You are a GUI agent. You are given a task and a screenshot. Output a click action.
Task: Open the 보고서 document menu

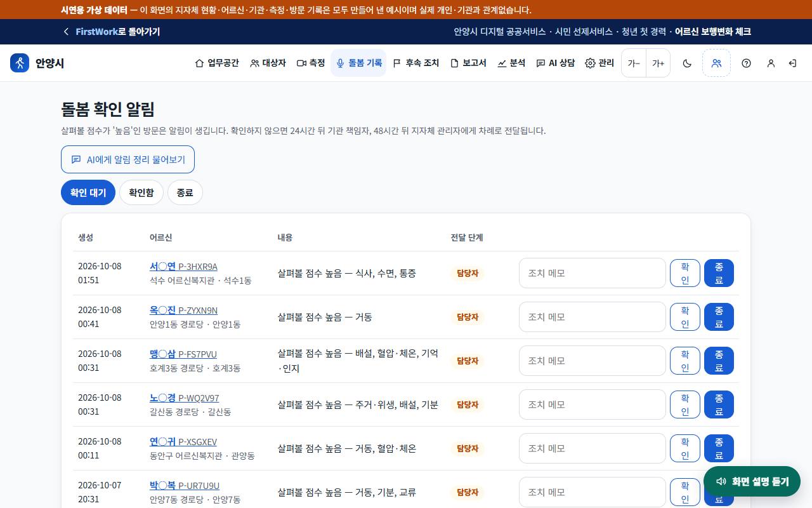coord(468,63)
